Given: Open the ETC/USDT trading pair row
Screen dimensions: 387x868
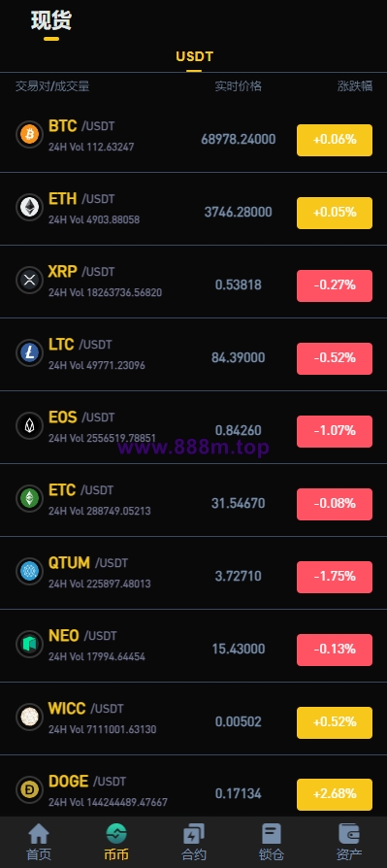Looking at the screenshot, I should (x=194, y=500).
